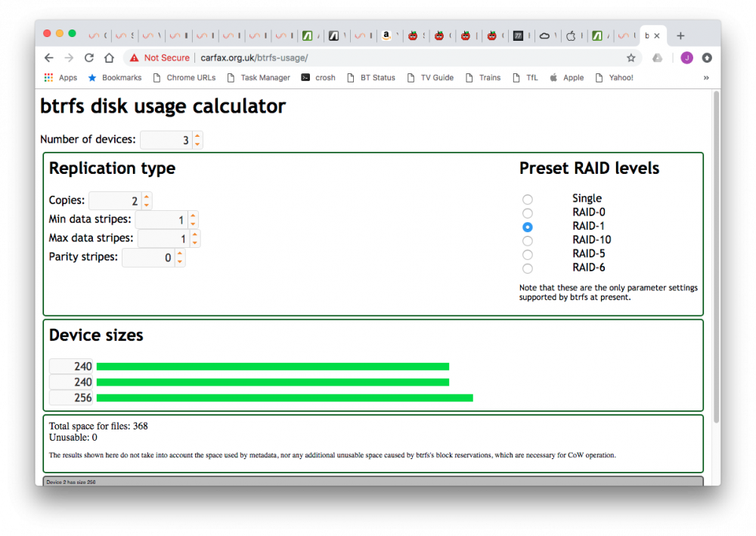Decrease Min data stripes

pyautogui.click(x=193, y=224)
